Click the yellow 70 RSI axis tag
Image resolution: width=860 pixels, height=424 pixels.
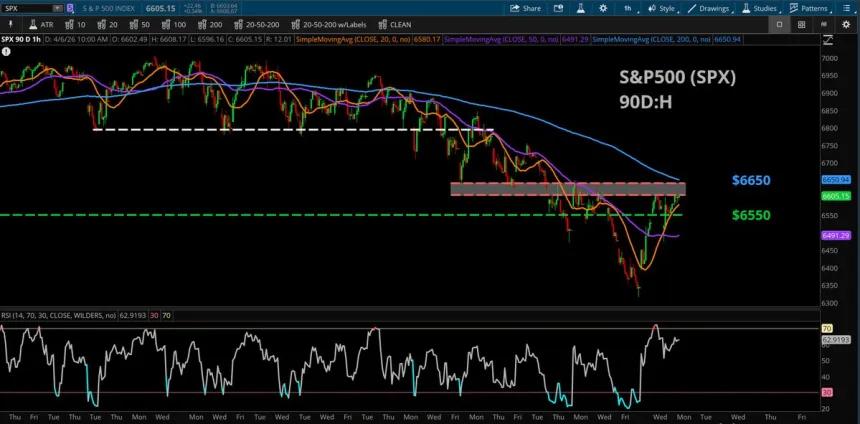coord(827,329)
